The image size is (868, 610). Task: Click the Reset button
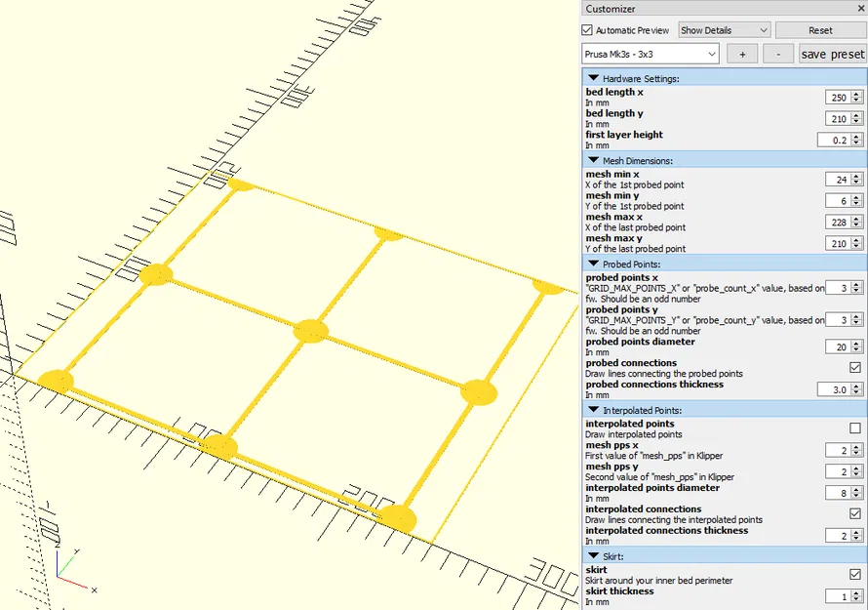[820, 30]
